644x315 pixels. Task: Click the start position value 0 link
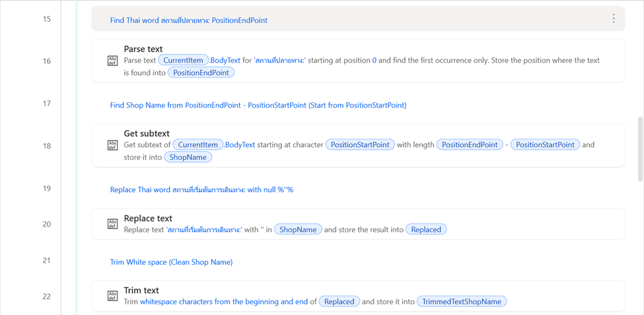pyautogui.click(x=375, y=60)
